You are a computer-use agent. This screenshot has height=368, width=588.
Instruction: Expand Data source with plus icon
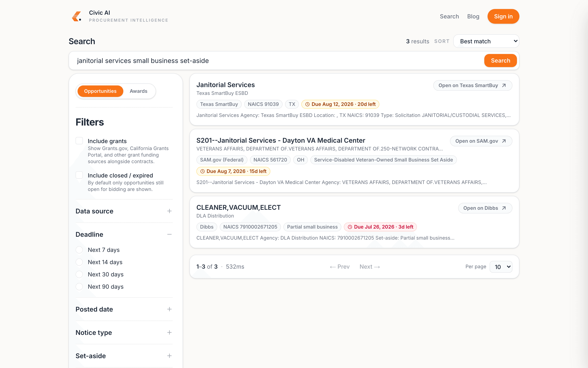(x=169, y=211)
